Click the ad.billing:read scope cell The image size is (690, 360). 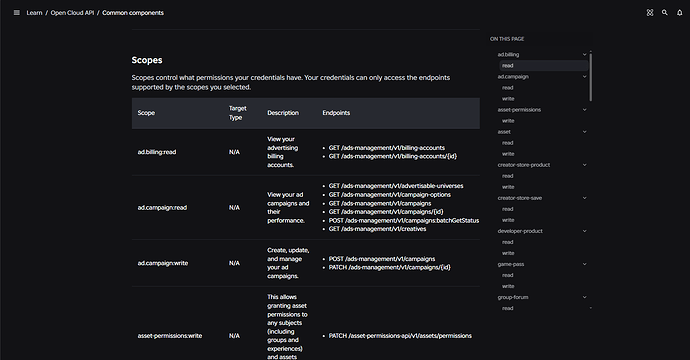(x=157, y=152)
